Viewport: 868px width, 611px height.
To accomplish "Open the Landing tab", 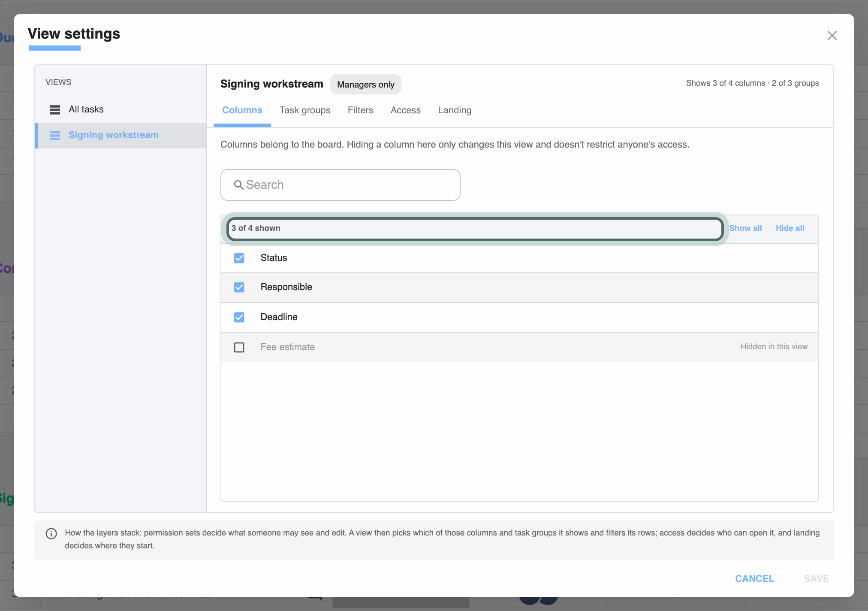I will [455, 110].
